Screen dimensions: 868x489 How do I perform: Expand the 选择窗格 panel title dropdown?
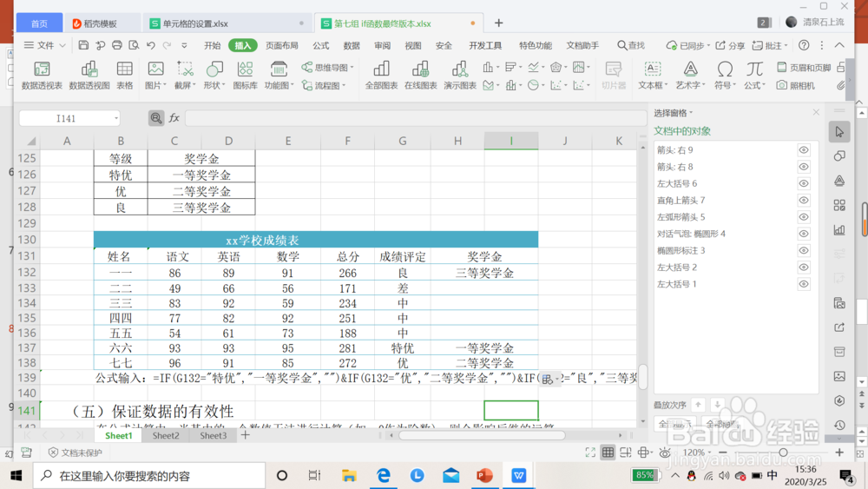[691, 113]
